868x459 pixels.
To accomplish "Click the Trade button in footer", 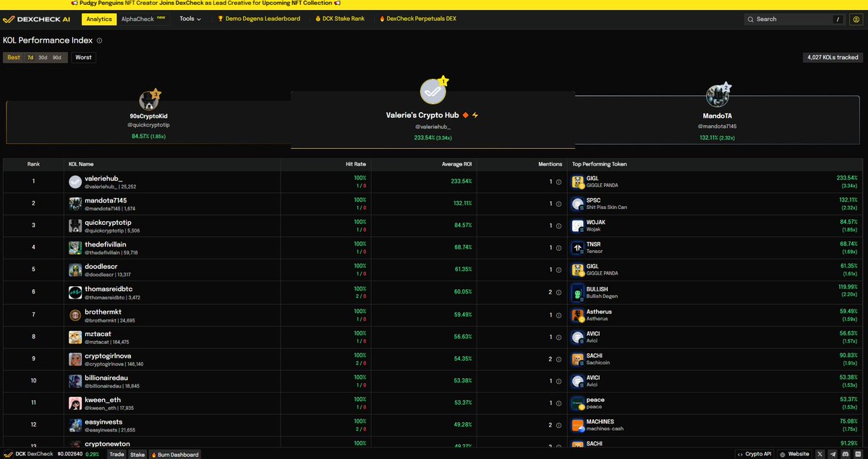I will tap(116, 454).
